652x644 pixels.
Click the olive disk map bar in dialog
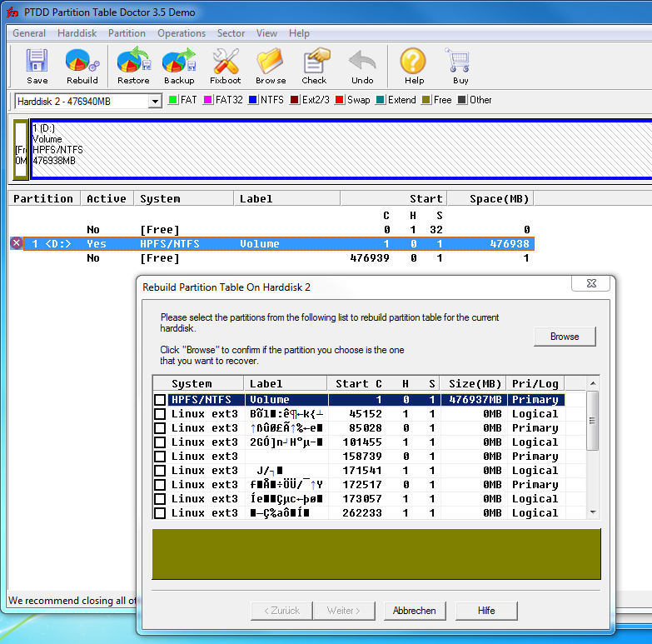[376, 554]
